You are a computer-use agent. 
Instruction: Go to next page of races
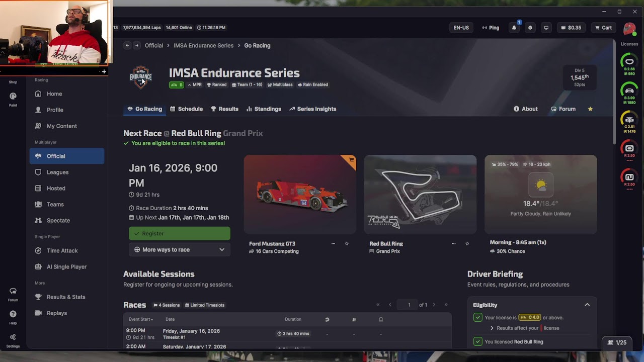(x=434, y=305)
